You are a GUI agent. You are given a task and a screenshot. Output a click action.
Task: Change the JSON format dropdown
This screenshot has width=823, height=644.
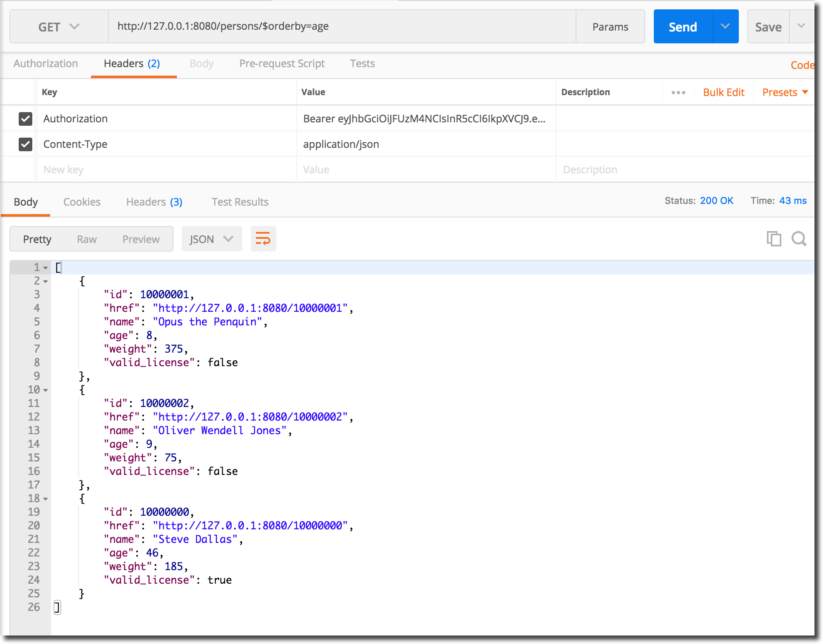[212, 239]
